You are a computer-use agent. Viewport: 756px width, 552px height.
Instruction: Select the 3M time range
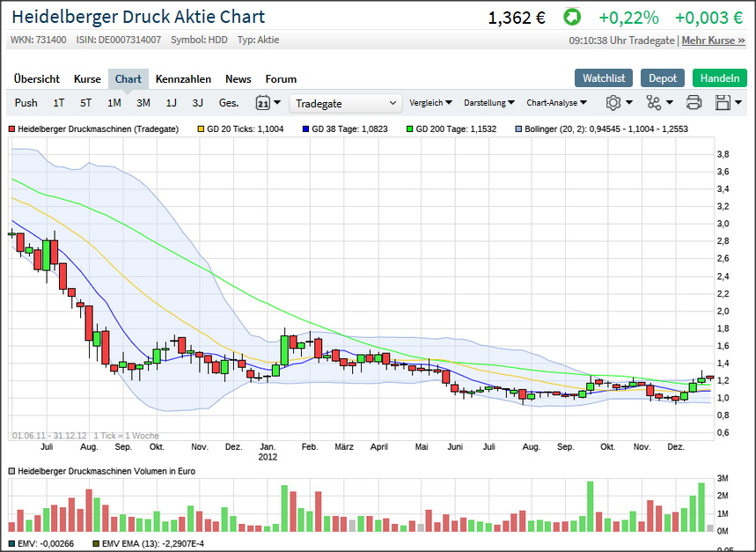(x=143, y=103)
